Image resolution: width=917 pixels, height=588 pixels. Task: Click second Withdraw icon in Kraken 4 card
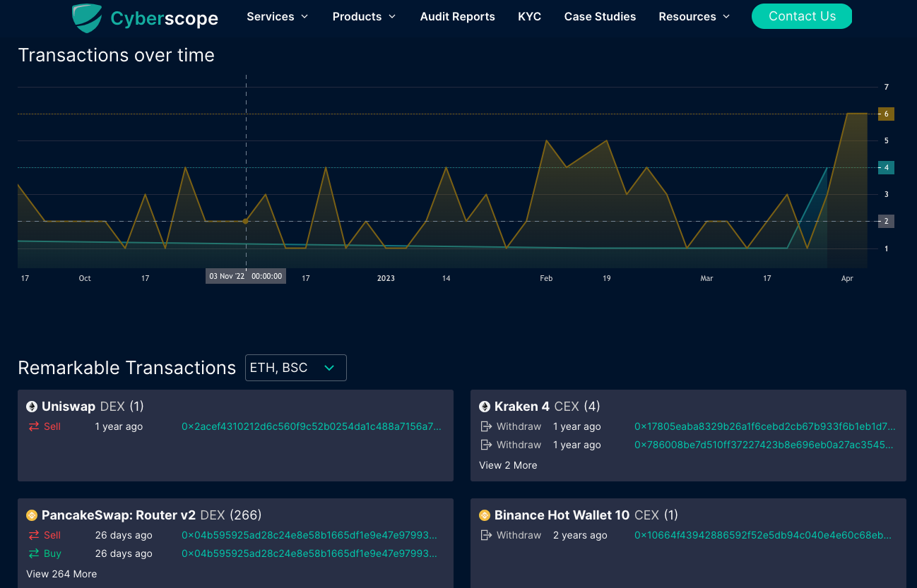coord(485,445)
